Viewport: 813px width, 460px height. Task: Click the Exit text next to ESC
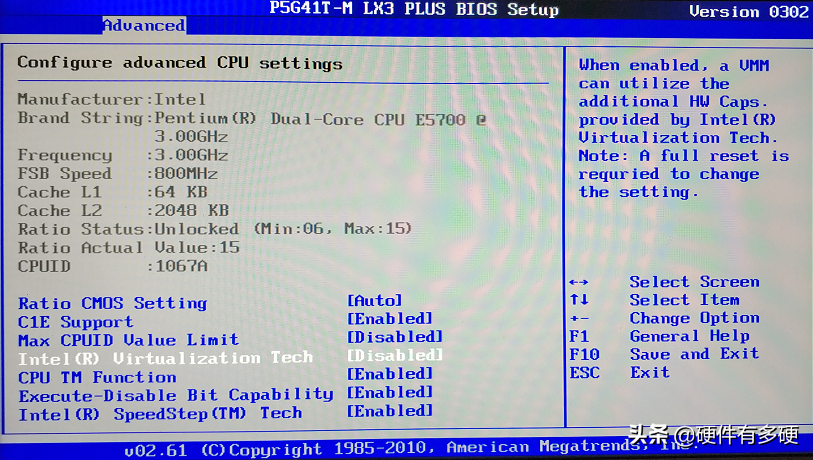[650, 372]
